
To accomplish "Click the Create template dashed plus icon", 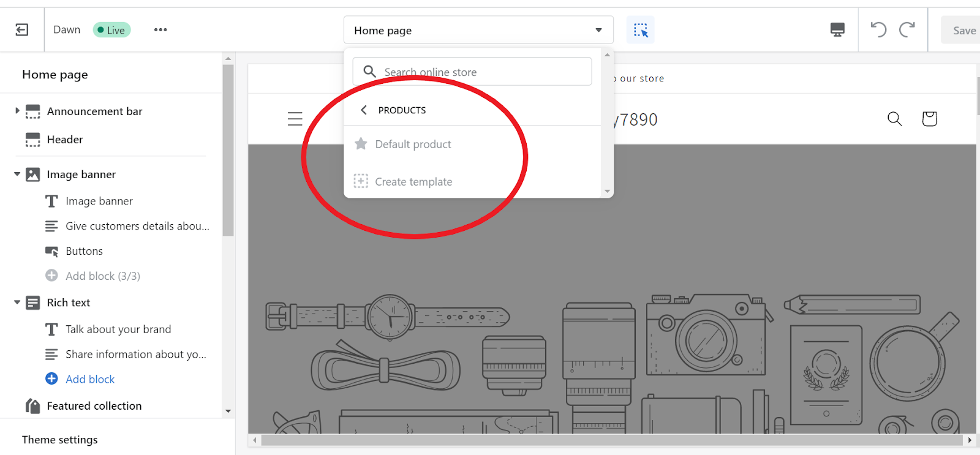I will pos(361,181).
